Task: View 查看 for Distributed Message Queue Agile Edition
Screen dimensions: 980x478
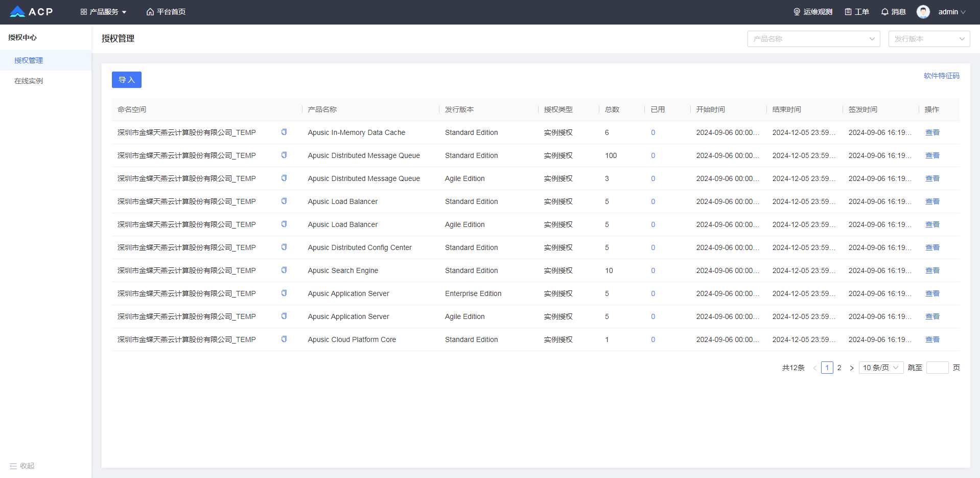Action: (x=932, y=178)
